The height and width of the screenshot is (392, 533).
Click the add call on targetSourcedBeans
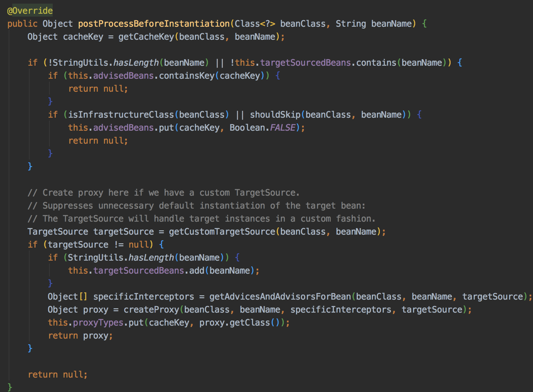click(x=197, y=271)
